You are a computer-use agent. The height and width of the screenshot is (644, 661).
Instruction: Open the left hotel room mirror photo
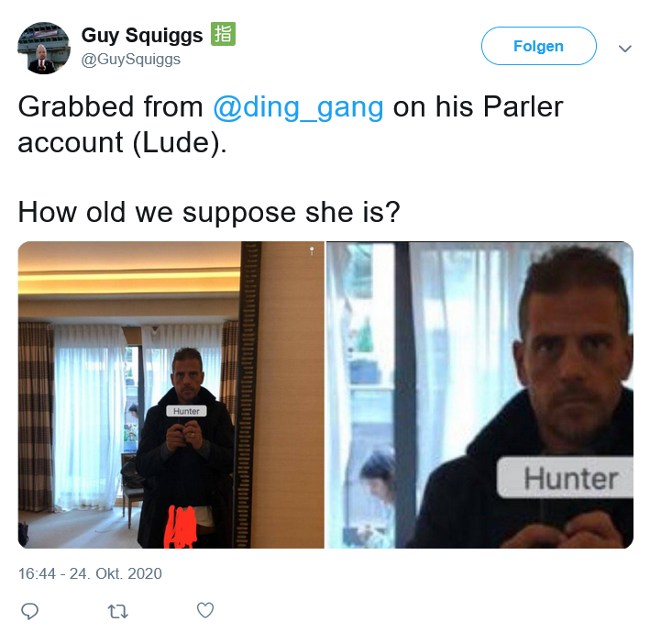(x=171, y=394)
